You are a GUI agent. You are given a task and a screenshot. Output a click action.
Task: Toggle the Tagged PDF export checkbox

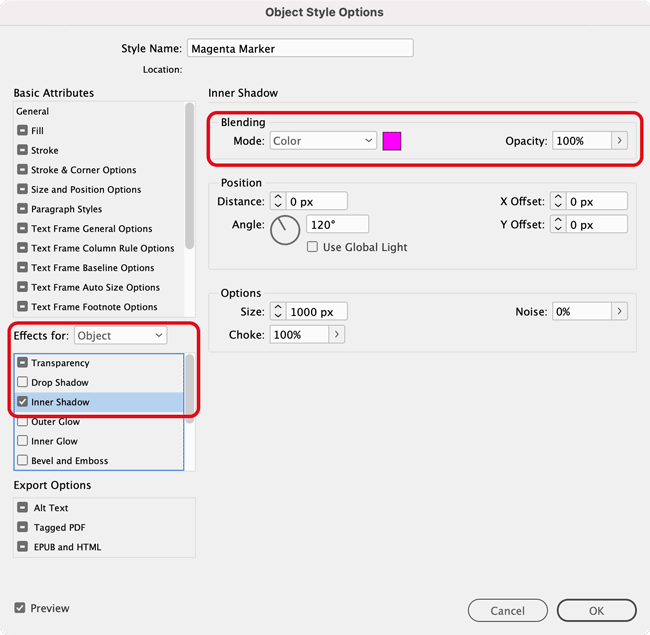coord(22,527)
